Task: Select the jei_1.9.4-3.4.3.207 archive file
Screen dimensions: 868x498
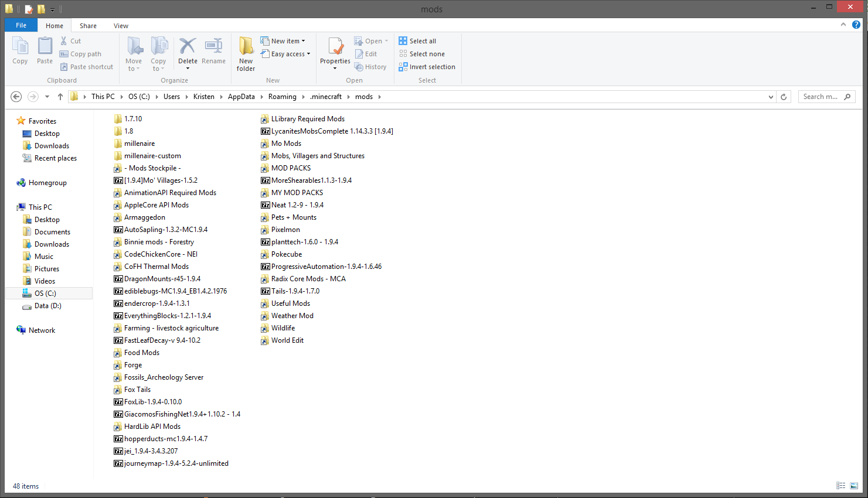Action: coord(146,451)
